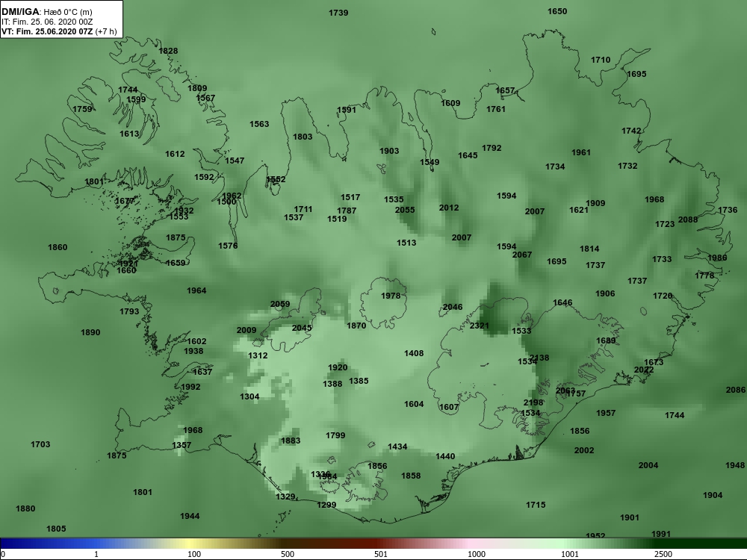Click the map value 2009
The height and width of the screenshot is (560, 747).
click(247, 331)
